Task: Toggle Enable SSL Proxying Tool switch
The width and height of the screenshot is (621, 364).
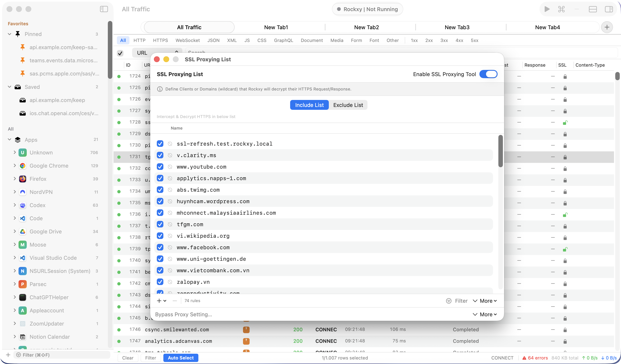Action: click(488, 74)
